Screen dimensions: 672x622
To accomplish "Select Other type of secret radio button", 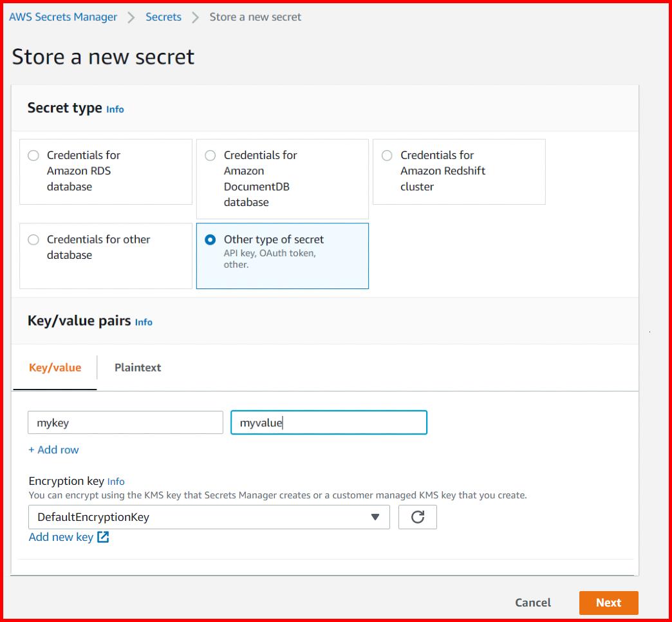I will (209, 239).
